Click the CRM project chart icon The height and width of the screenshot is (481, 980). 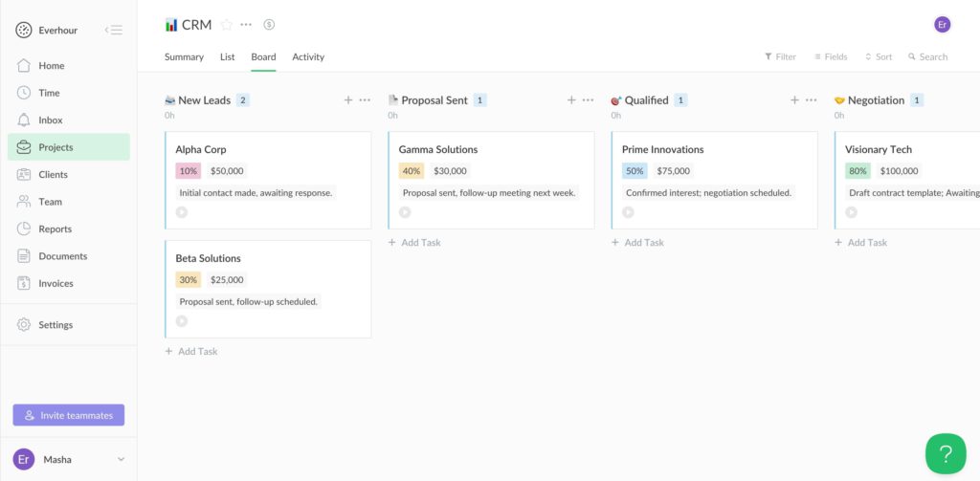click(x=170, y=25)
